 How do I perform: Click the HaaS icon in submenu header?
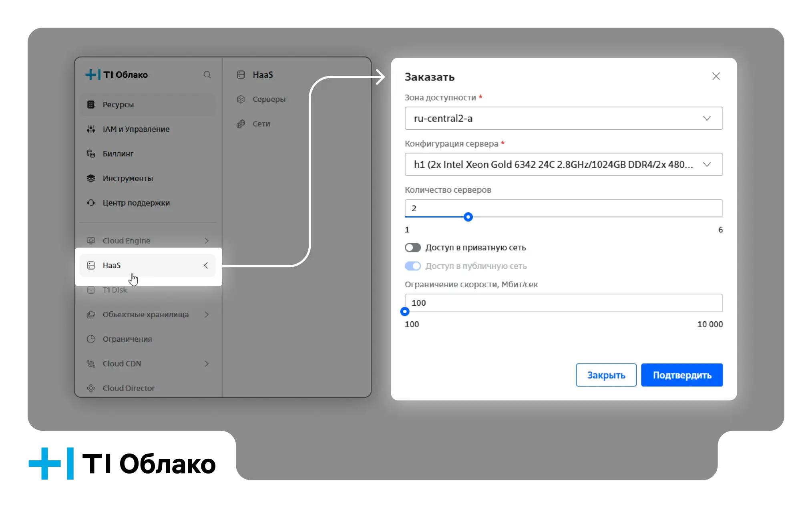tap(241, 75)
